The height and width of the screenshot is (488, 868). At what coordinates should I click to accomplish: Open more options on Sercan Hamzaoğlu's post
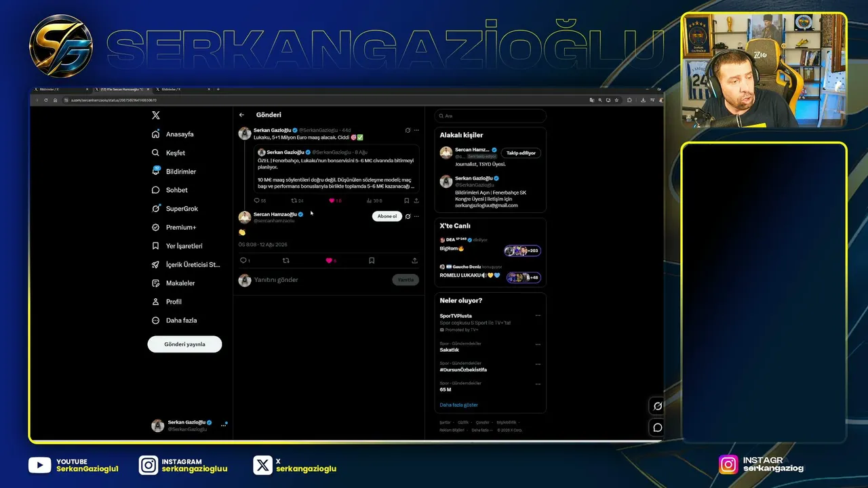pos(416,216)
